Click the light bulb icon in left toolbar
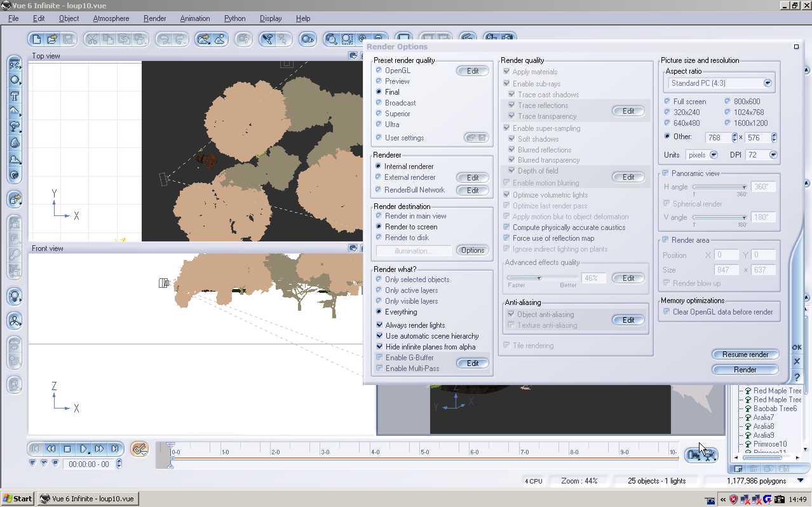This screenshot has height=507, width=812. [x=15, y=296]
